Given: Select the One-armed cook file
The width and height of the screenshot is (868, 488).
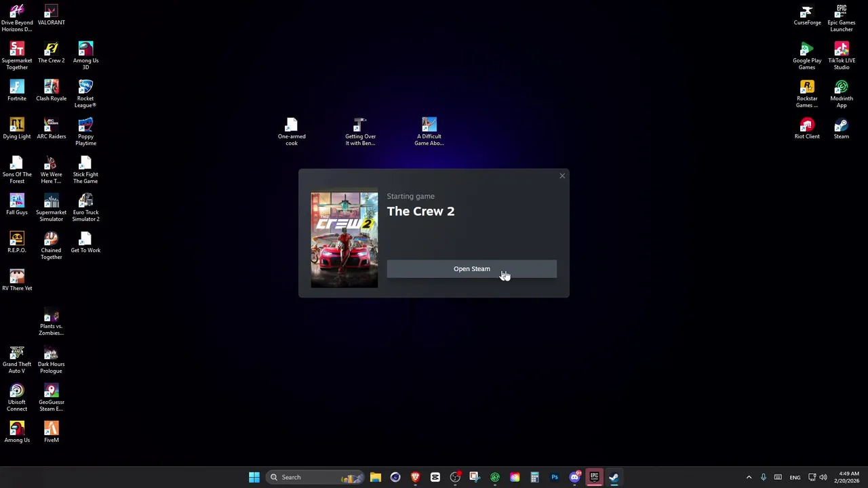Looking at the screenshot, I should [x=292, y=131].
